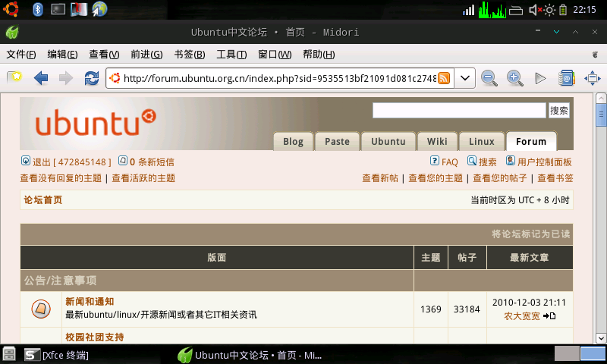Toggle fullscreen with the four-arrow icon
Image resolution: width=607 pixels, height=364 pixels.
tap(593, 78)
